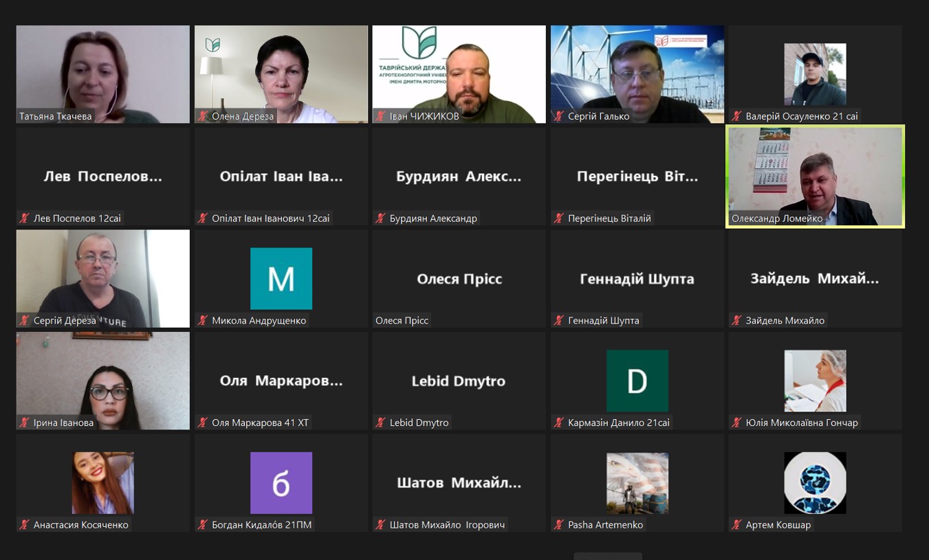
Task: Click muted mic icon next to Іван ЧИЖИКОВ
Action: click(x=381, y=116)
